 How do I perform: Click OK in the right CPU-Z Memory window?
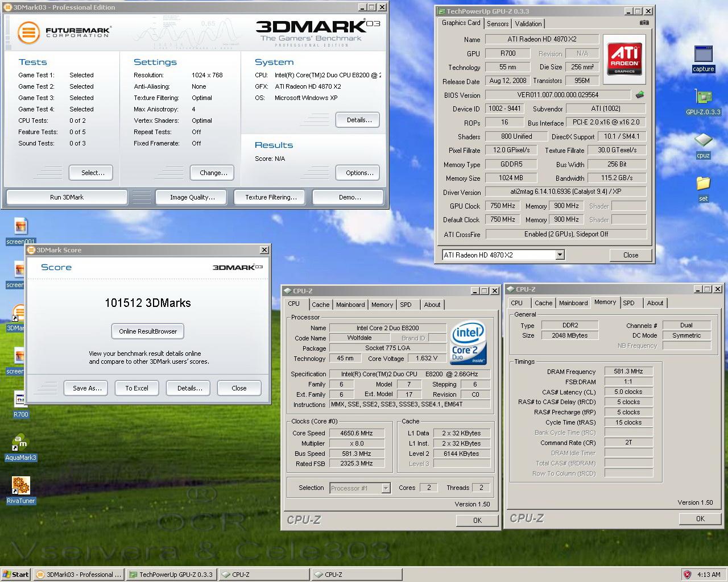[x=700, y=518]
